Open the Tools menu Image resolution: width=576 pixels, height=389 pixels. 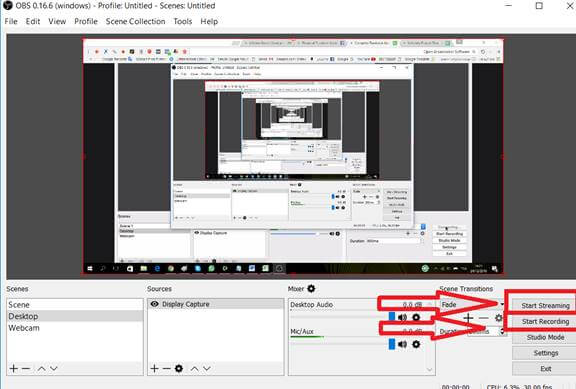183,21
